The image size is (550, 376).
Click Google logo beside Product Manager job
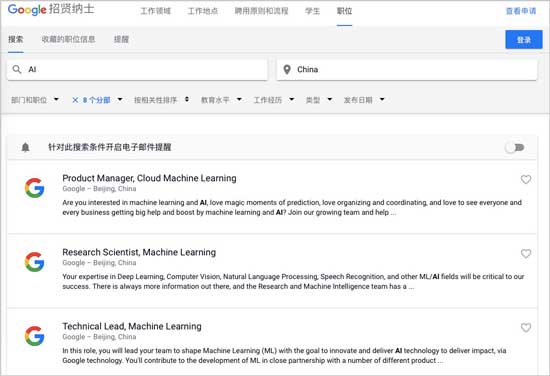coord(34,188)
